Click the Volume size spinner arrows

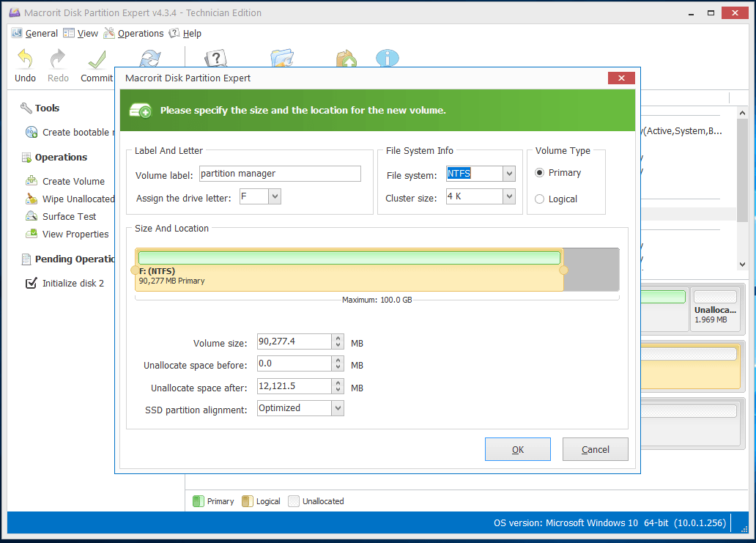[338, 341]
